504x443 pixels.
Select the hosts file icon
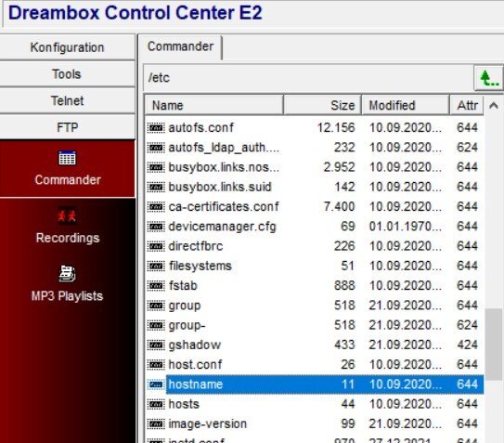point(156,404)
